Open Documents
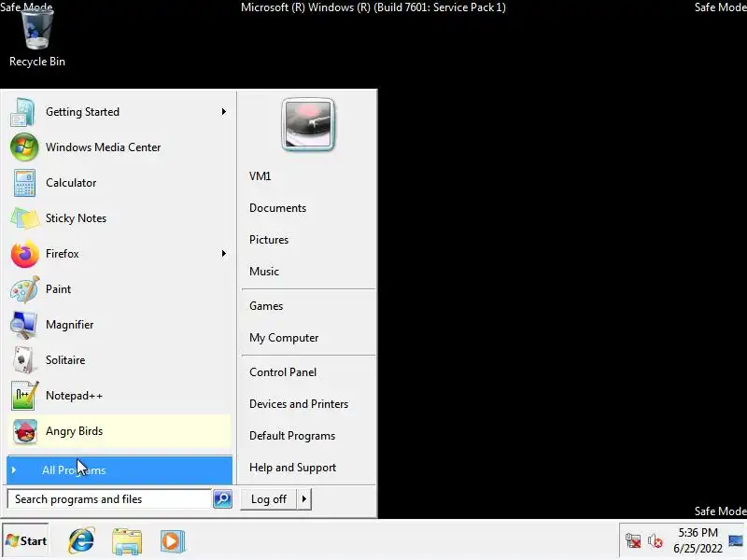 pyautogui.click(x=277, y=208)
